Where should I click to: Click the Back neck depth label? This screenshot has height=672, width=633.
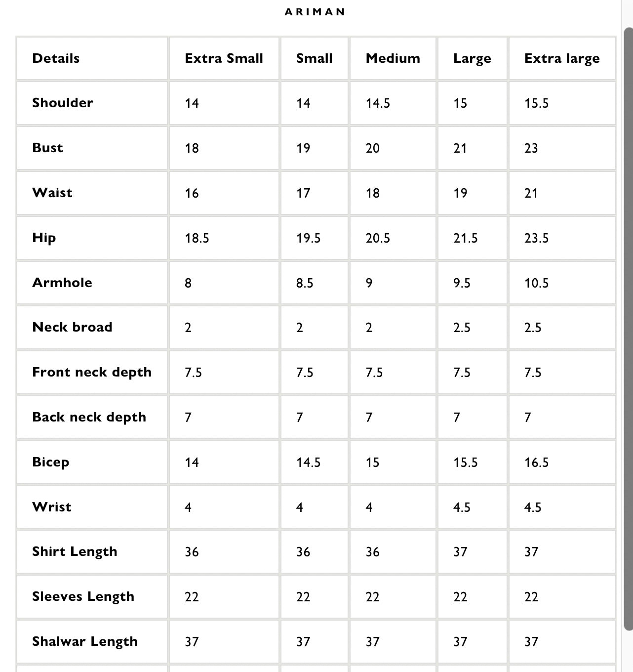(89, 417)
